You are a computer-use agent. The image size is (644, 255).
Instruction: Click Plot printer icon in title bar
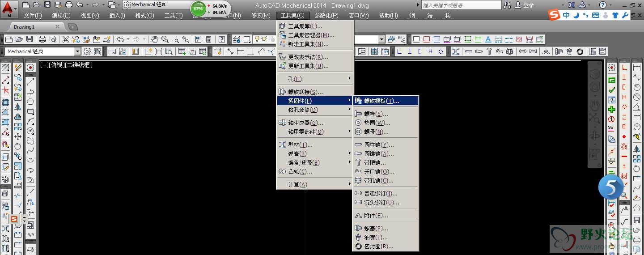tap(68, 5)
